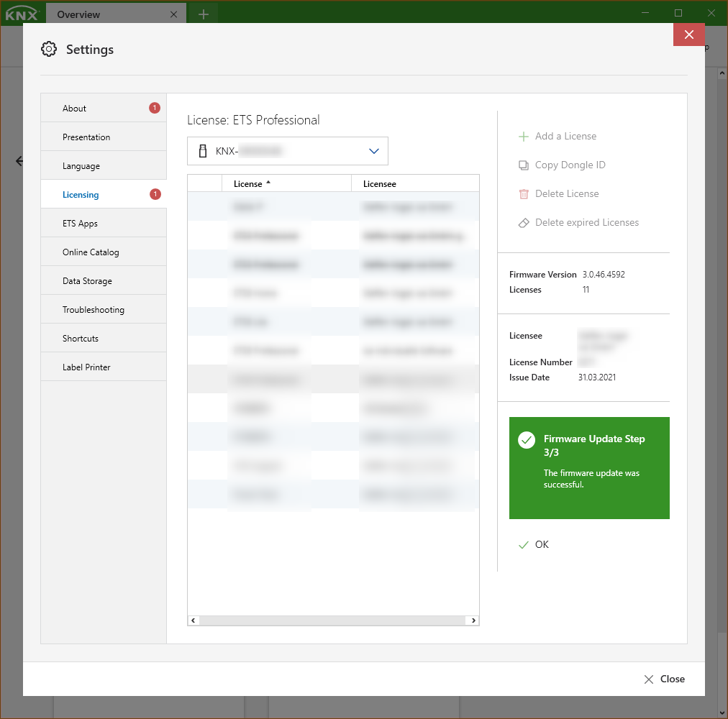Screen dimensions: 728x719
Task: Sort by the Licensee column header
Action: [x=415, y=184]
